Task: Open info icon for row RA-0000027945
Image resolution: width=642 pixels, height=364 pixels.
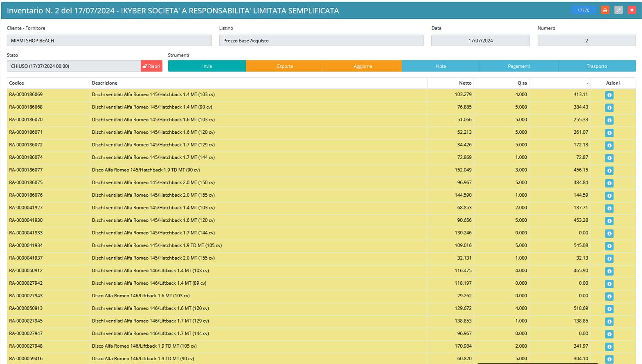Action: pyautogui.click(x=609, y=321)
